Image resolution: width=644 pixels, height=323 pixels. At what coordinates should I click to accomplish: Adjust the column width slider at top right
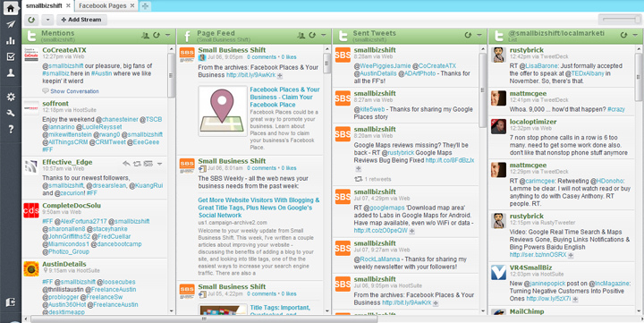click(620, 20)
